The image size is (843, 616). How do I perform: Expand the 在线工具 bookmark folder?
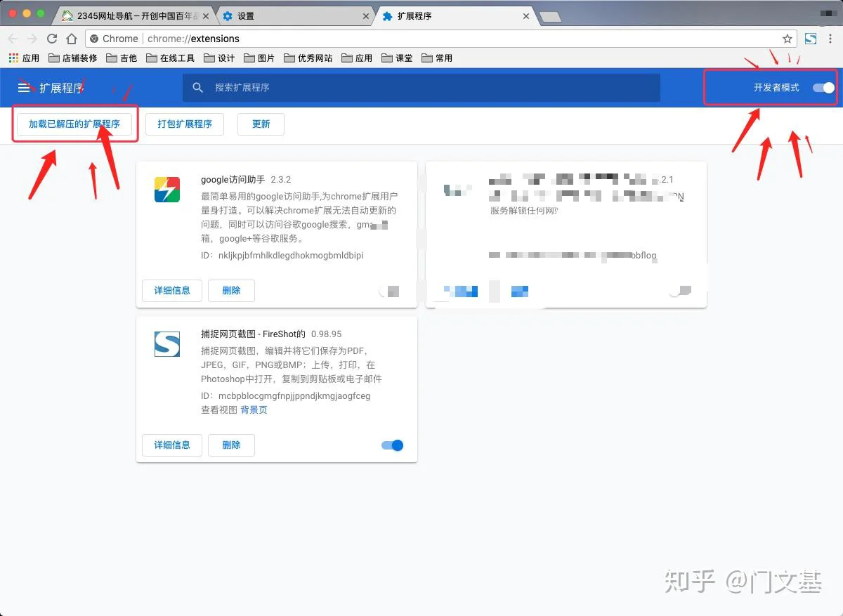[171, 58]
